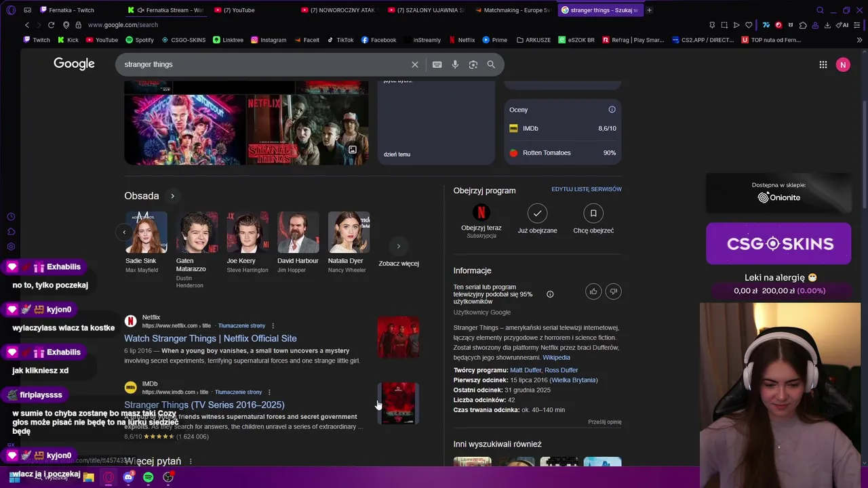Open the Faceit bookmark
868x488 pixels.
(306, 40)
